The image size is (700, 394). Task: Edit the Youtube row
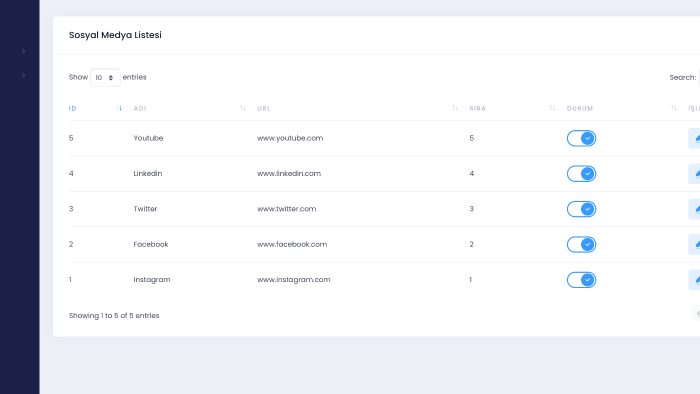click(x=695, y=138)
